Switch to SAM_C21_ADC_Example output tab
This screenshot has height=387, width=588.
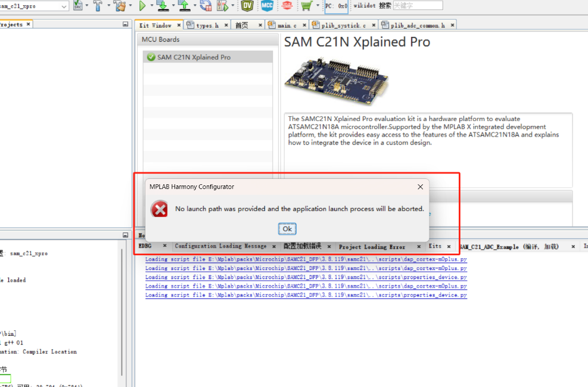[x=509, y=247]
